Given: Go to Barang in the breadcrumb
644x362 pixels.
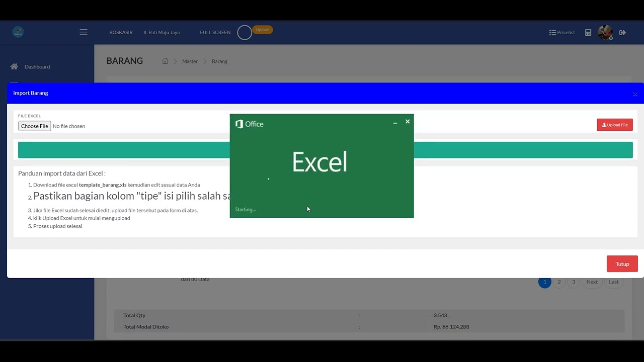Looking at the screenshot, I should [x=219, y=61].
